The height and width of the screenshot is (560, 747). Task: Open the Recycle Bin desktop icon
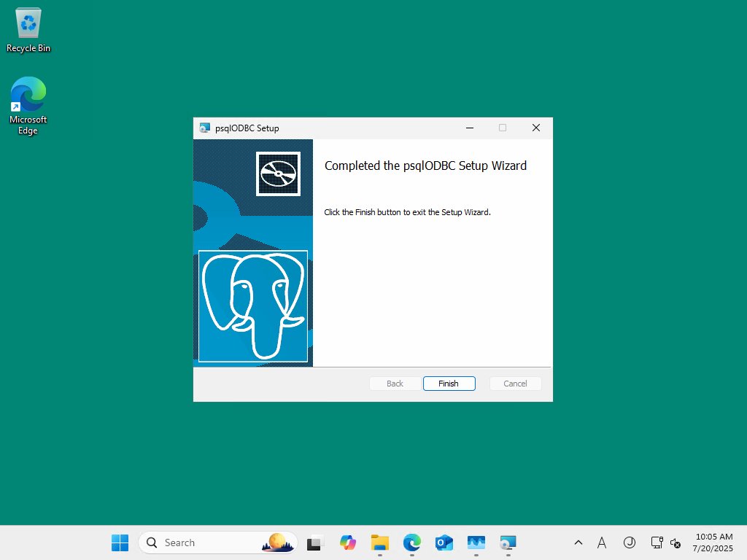point(28,30)
